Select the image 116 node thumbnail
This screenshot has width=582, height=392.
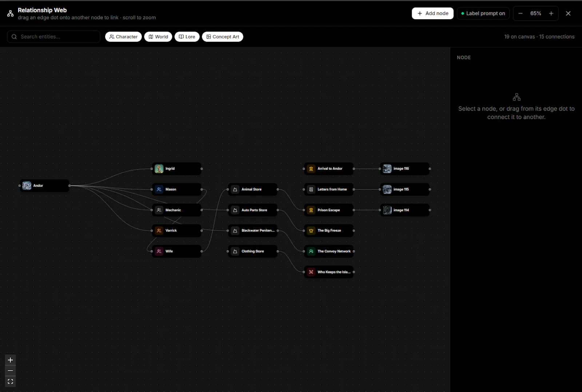387,169
